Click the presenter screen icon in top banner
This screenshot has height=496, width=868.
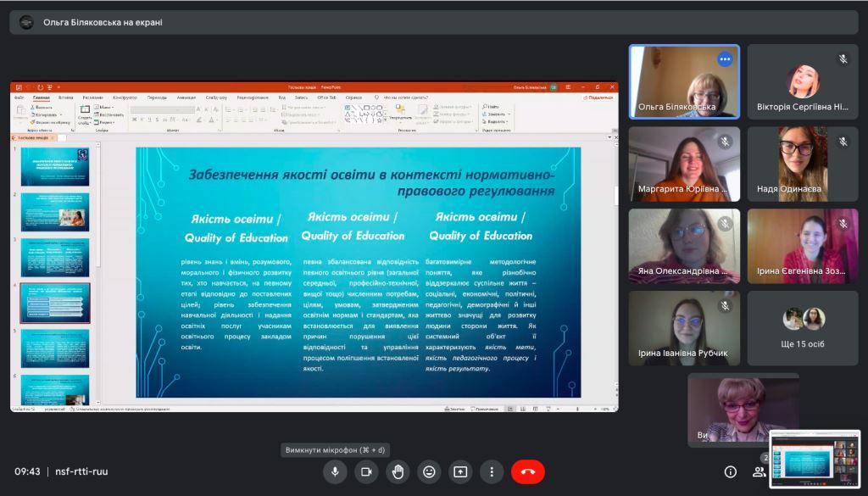coord(26,23)
